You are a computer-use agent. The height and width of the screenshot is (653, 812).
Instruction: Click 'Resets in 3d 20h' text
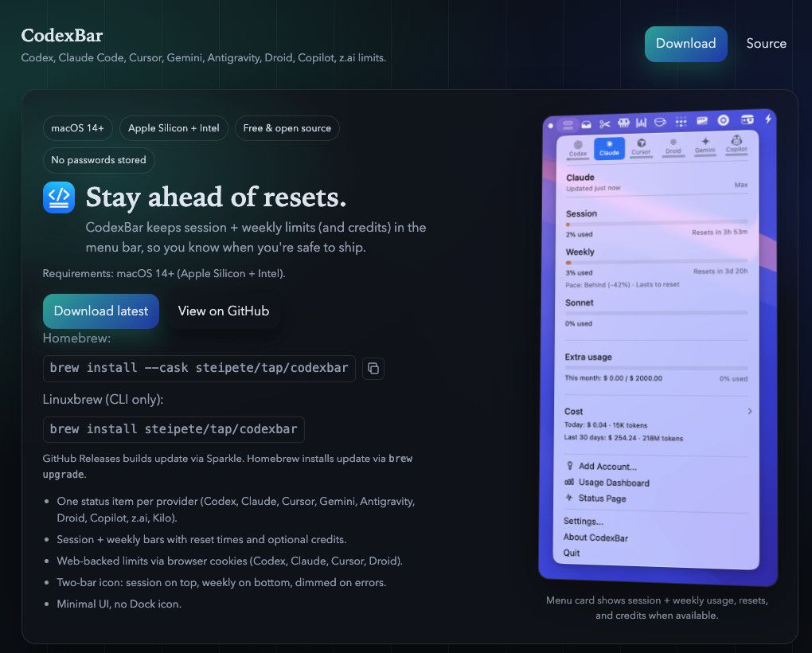click(720, 271)
